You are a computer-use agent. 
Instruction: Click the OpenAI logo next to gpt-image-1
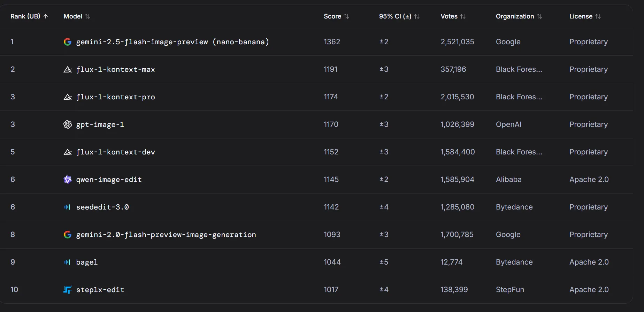click(x=68, y=124)
